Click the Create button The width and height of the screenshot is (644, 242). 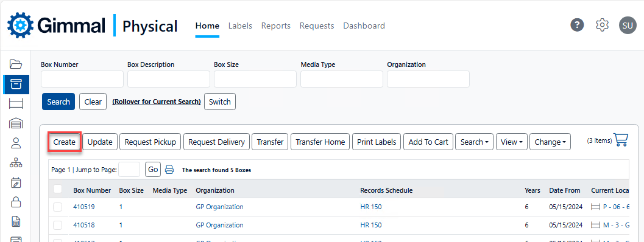(x=65, y=142)
